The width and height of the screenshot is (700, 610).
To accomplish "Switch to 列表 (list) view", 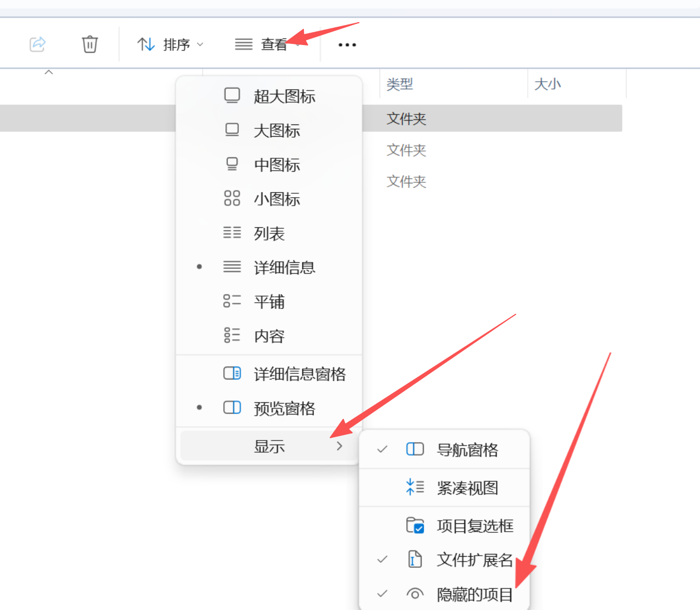I will (x=269, y=233).
